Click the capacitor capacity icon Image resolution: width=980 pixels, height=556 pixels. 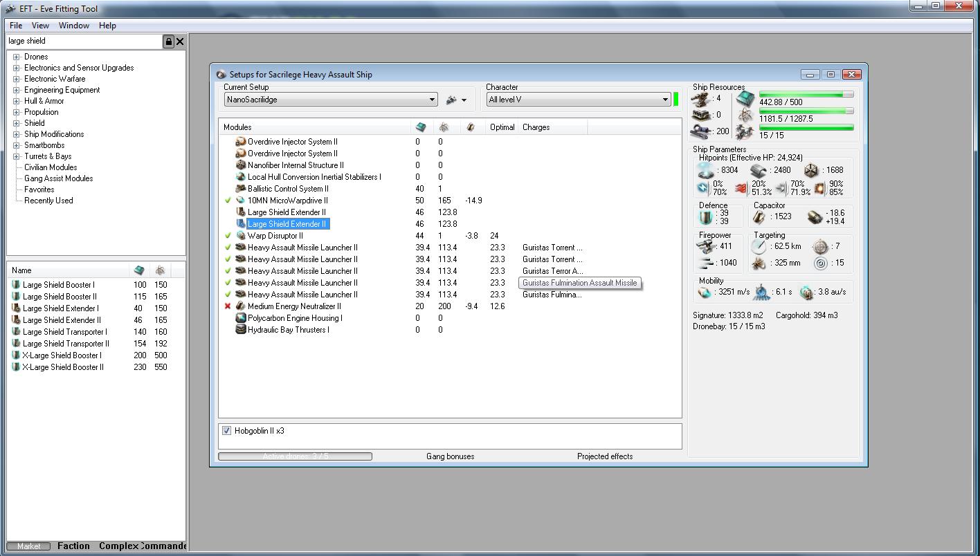759,217
